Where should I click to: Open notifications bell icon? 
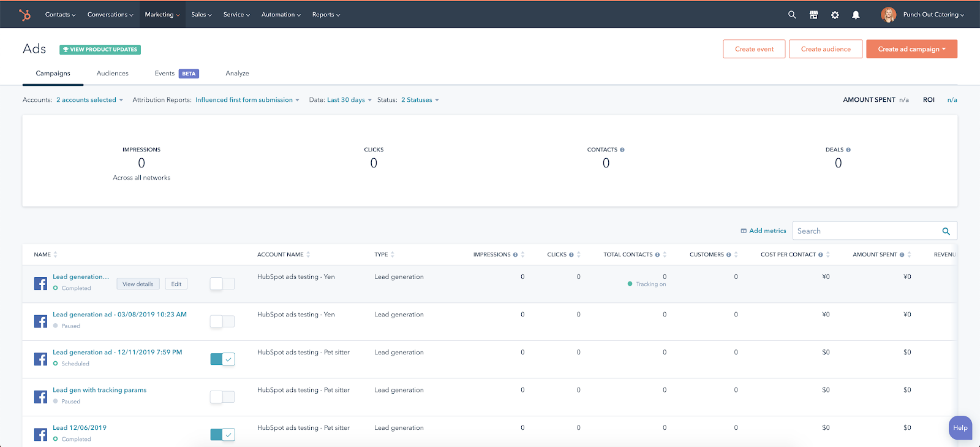(x=856, y=15)
